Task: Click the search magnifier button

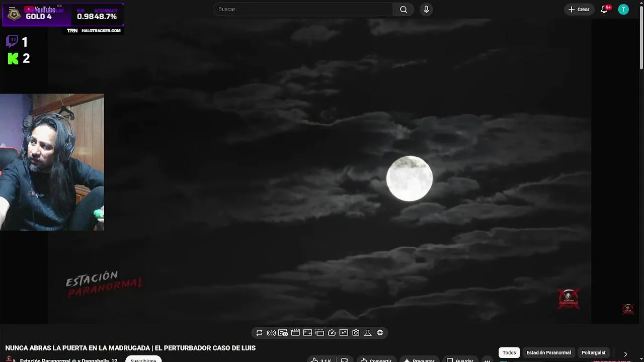Action: 404,9
